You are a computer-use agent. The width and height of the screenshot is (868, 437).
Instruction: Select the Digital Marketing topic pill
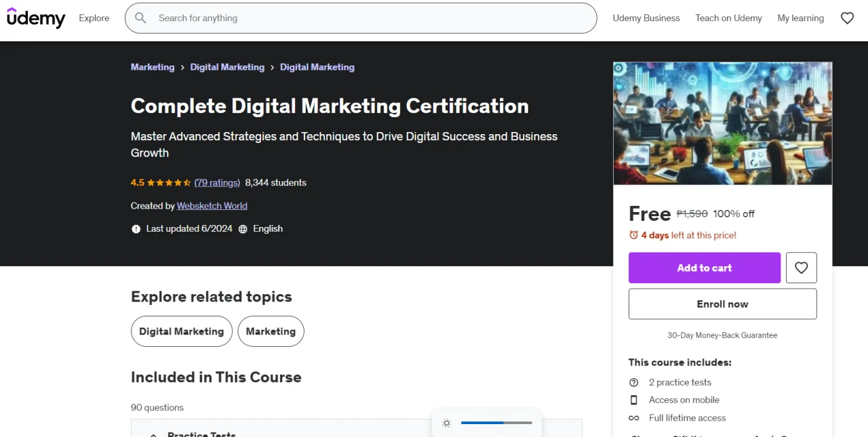click(x=182, y=331)
